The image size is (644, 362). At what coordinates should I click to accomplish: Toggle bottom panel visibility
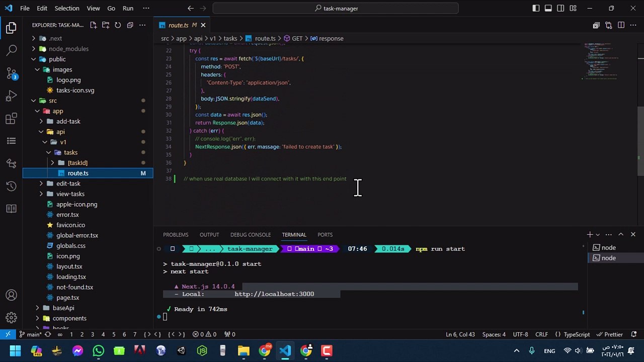[x=548, y=8]
